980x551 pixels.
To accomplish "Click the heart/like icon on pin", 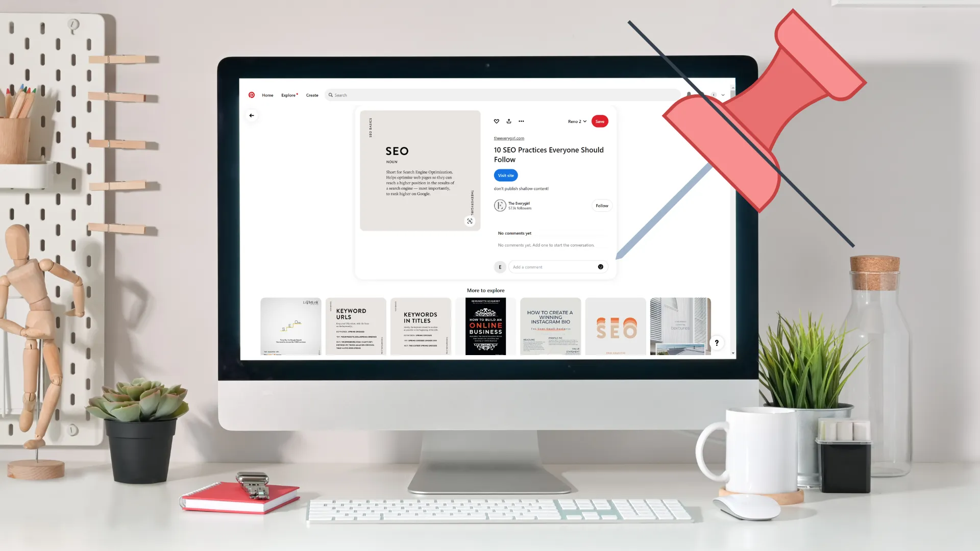I will (x=497, y=122).
